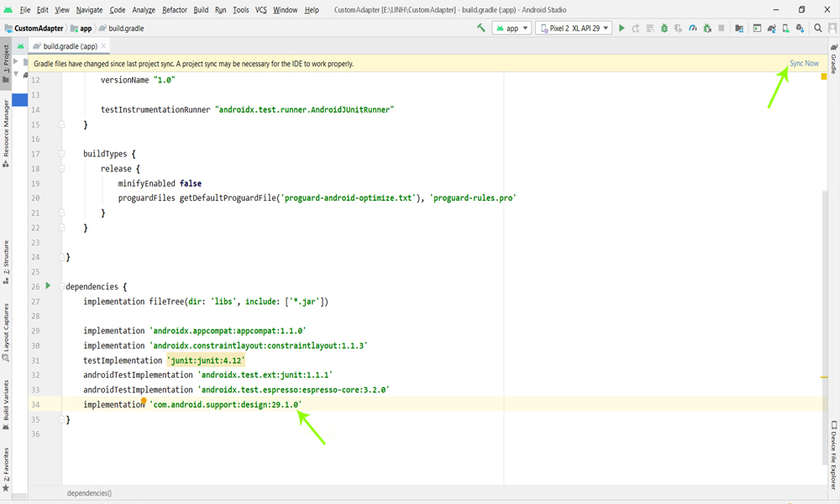This screenshot has width=840, height=504.
Task: Click the grey Stop square icon
Action: [x=721, y=29]
